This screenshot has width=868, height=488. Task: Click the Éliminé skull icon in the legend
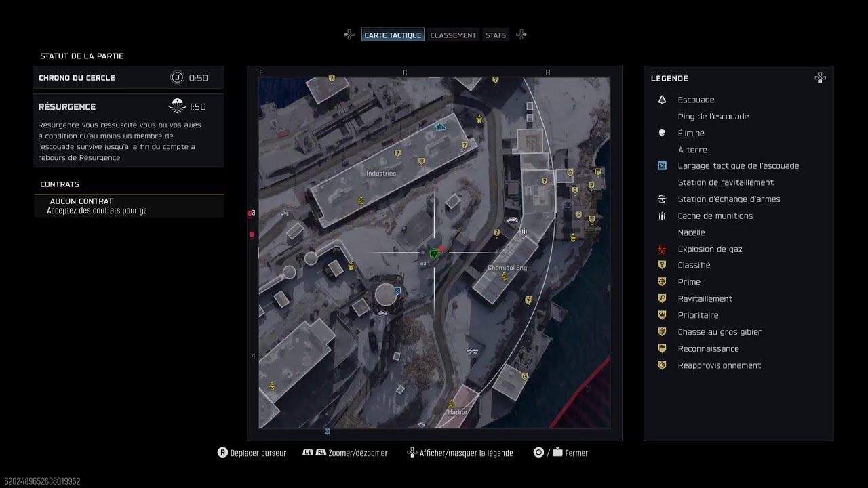click(x=662, y=133)
